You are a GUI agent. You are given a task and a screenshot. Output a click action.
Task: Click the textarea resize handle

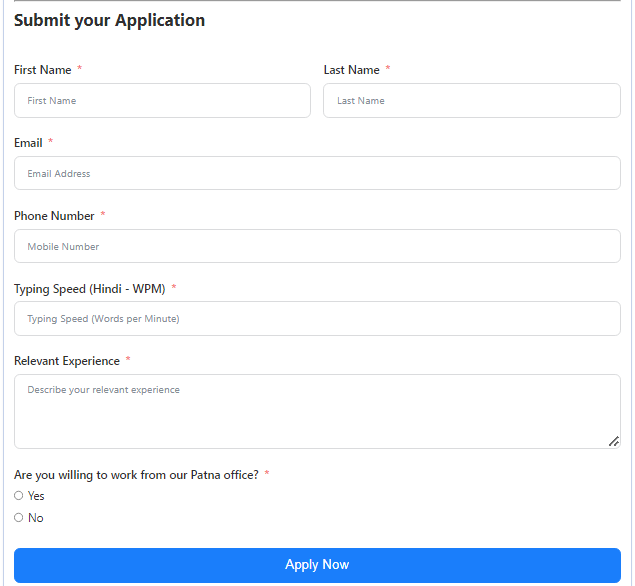click(614, 441)
